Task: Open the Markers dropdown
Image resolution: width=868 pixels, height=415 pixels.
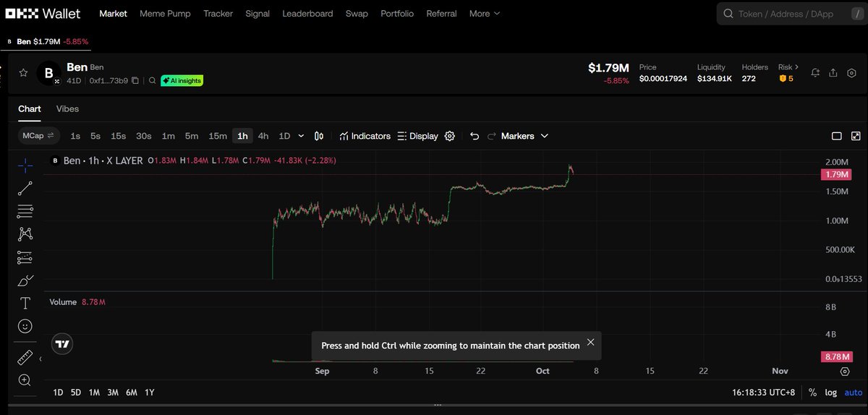Action: tap(524, 136)
